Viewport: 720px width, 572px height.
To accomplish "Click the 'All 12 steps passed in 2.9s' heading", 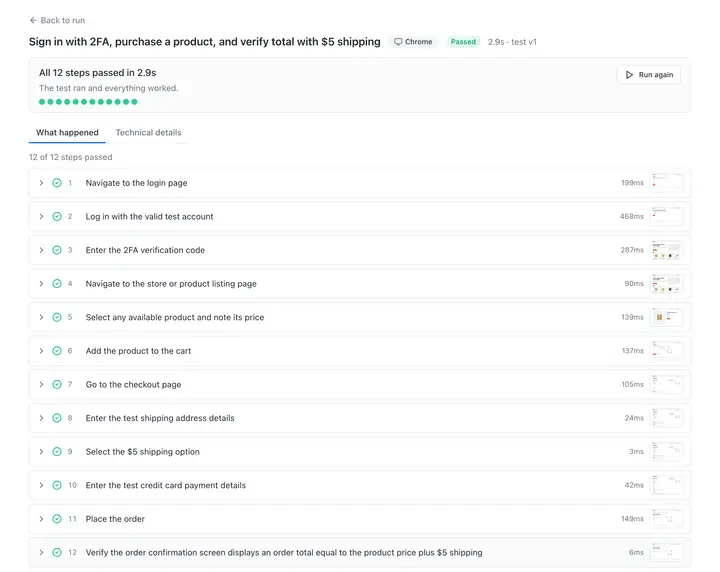I will pyautogui.click(x=98, y=73).
